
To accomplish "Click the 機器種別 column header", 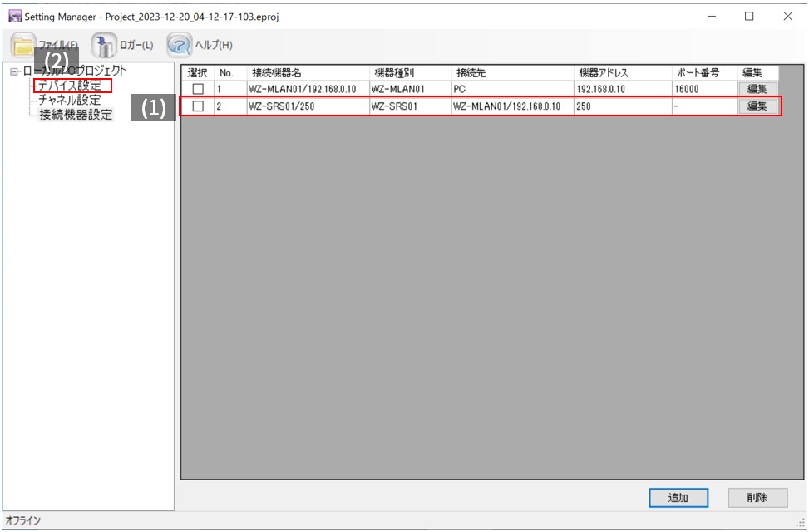I will (410, 73).
